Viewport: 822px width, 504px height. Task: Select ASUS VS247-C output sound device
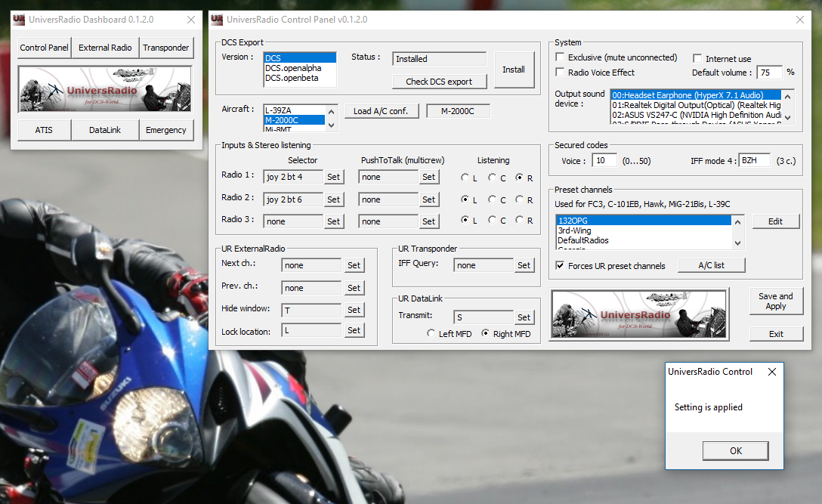pos(696,115)
